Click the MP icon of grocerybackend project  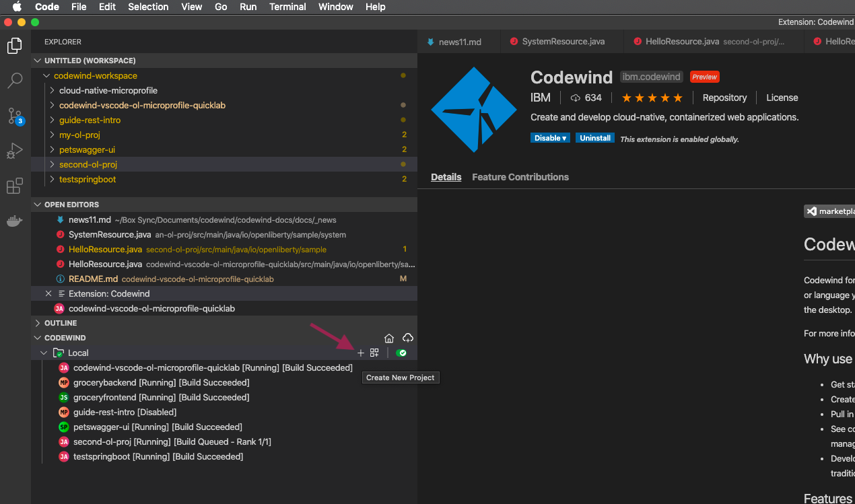(64, 382)
